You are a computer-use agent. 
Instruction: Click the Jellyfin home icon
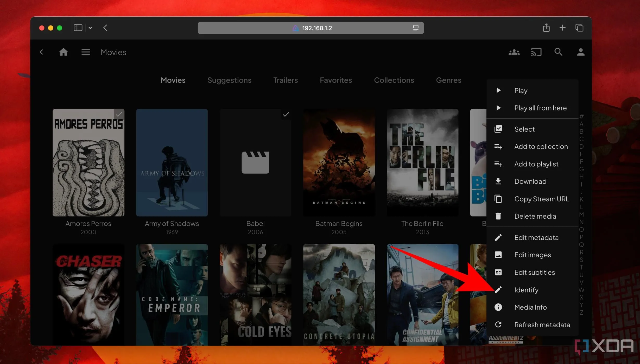coord(63,52)
